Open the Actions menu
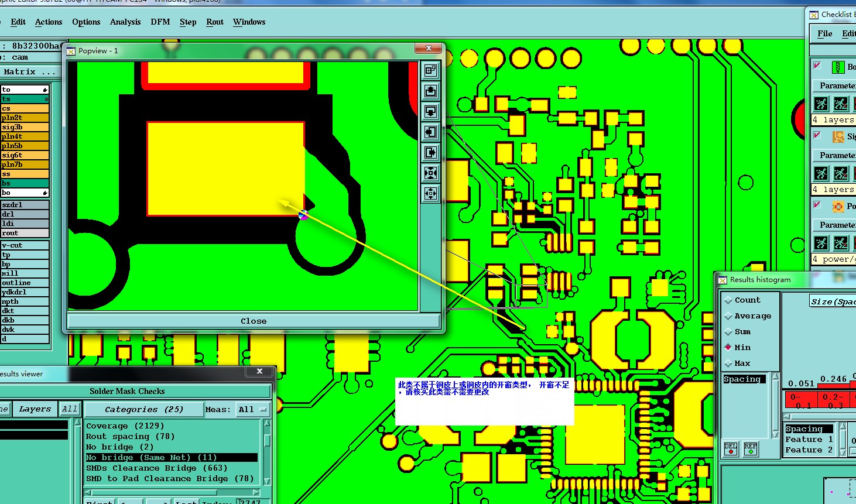The width and height of the screenshot is (856, 504). [49, 22]
